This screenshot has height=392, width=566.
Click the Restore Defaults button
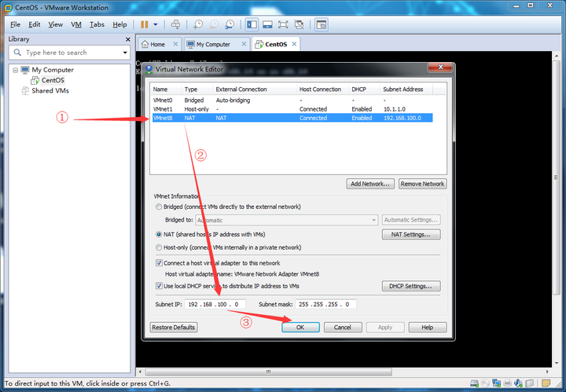(x=174, y=328)
